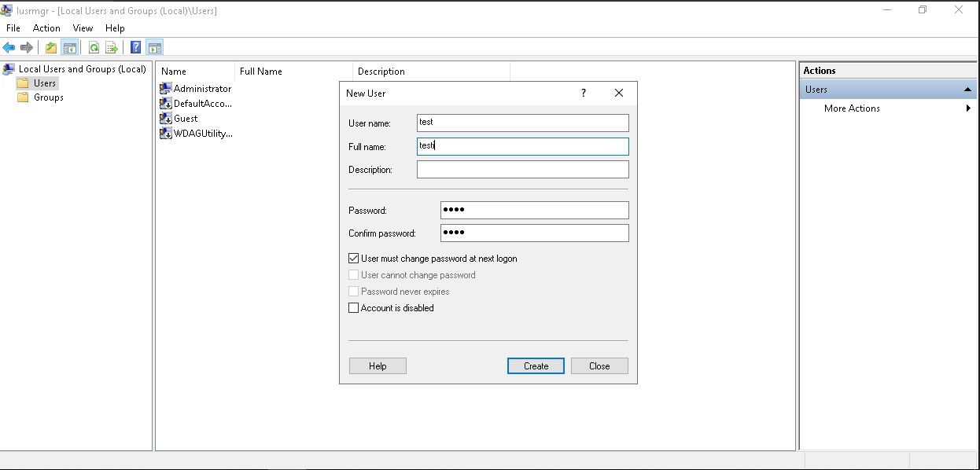Open Help via blue question mark icon
This screenshot has width=980, height=470.
tap(135, 47)
